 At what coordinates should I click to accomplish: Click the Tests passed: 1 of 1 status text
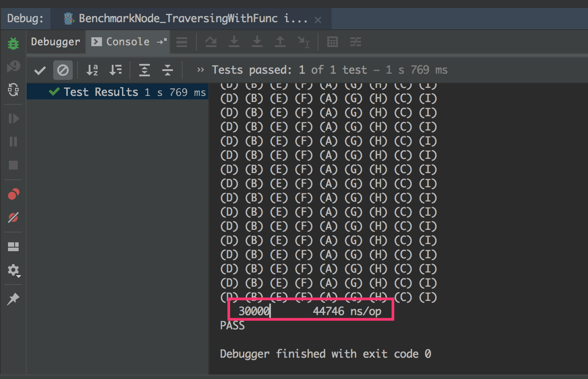point(329,70)
